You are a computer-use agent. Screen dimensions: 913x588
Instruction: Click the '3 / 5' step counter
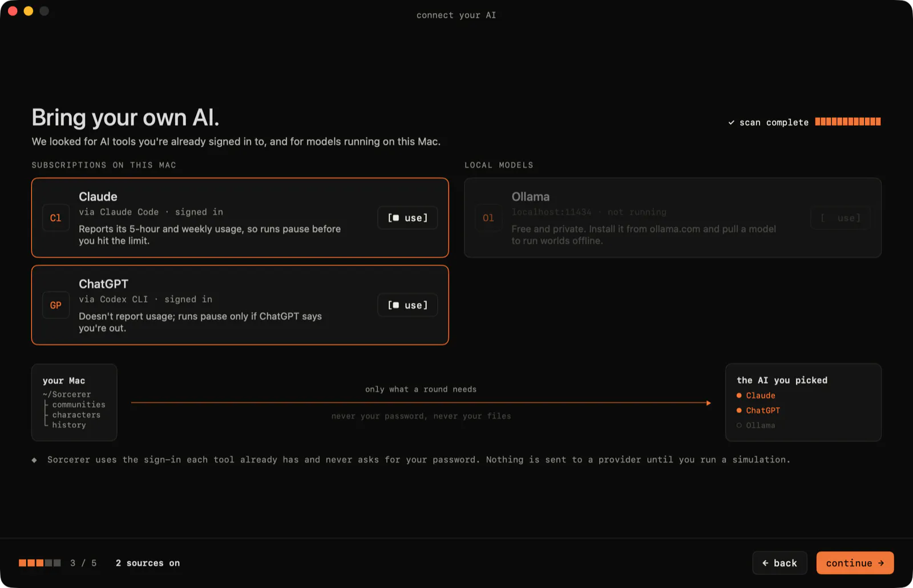83,563
